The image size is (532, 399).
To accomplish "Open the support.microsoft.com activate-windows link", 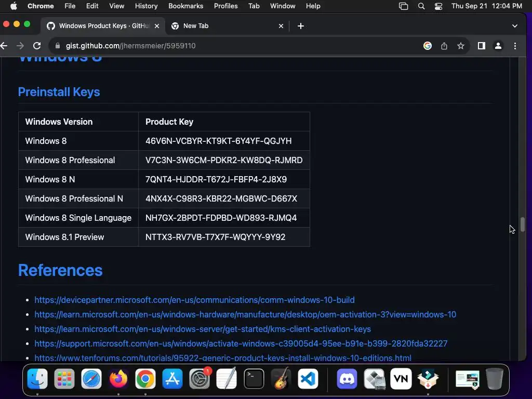I will point(241,344).
